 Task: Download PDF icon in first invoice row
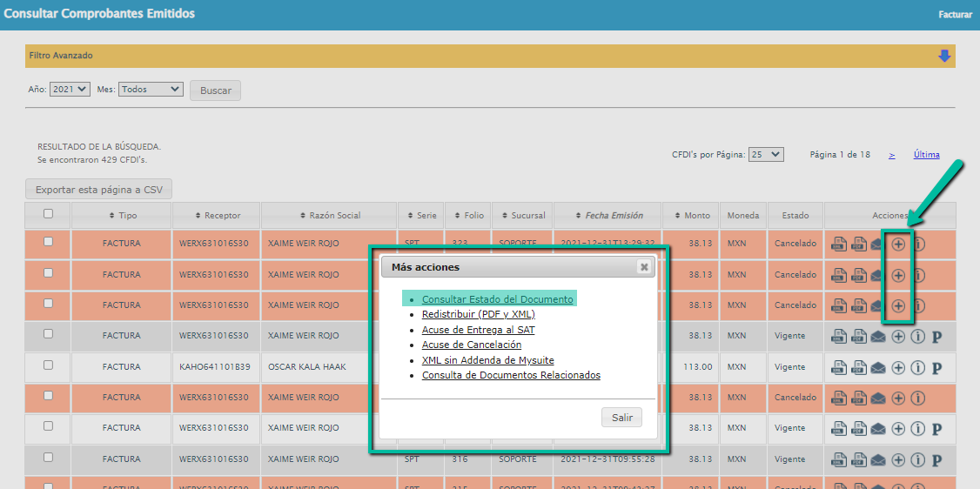(858, 244)
